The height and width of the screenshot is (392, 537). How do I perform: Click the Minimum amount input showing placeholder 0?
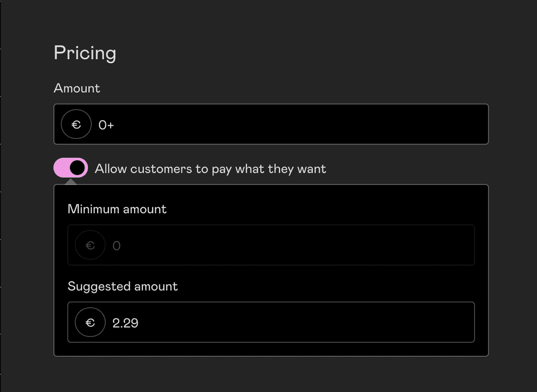coord(271,245)
